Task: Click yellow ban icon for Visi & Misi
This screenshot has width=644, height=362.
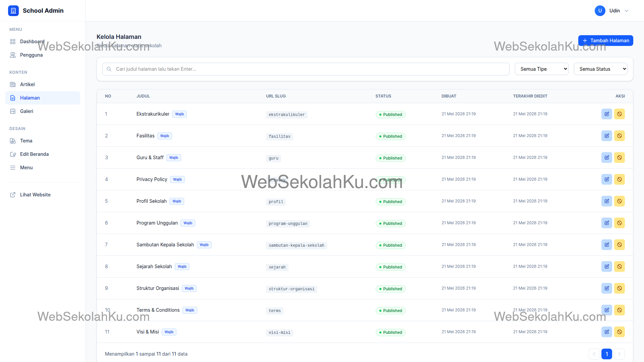Action: click(620, 332)
